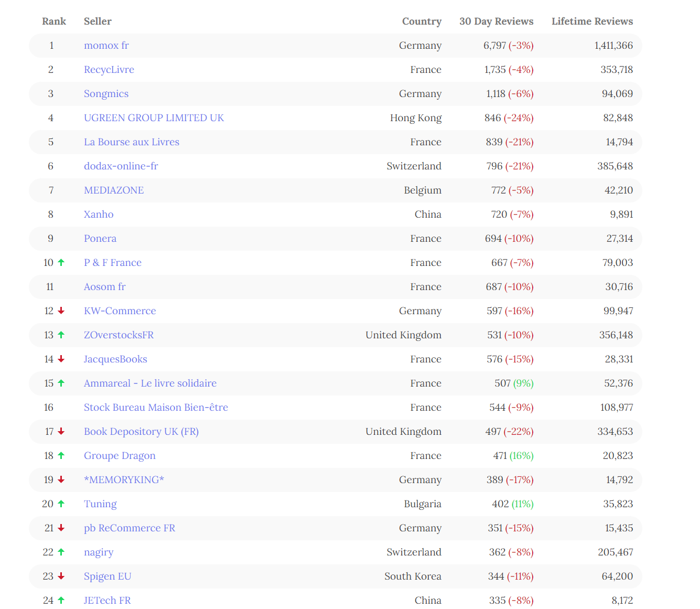The height and width of the screenshot is (609, 700).
Task: Click the green up arrow at rank 24
Action: click(x=61, y=600)
